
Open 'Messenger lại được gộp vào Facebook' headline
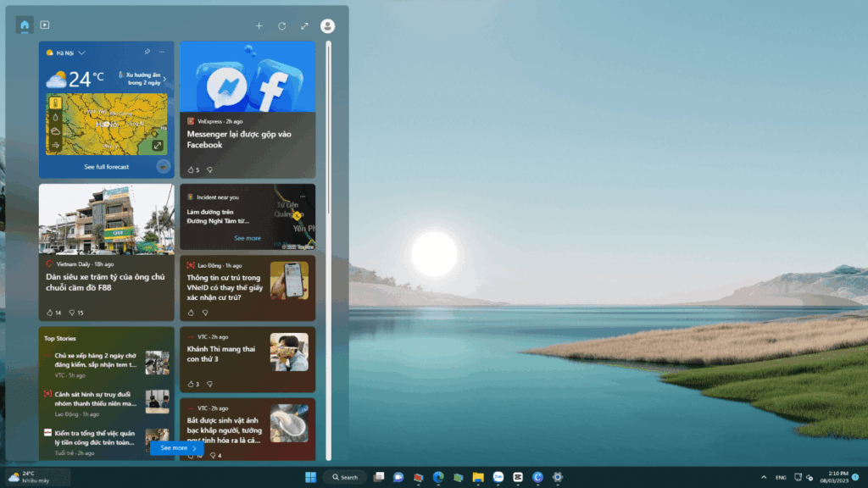[239, 140]
